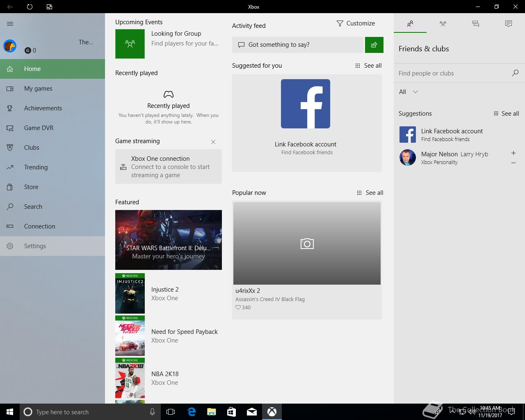The image size is (525, 420).
Task: Like the u4rixXx 2 post heart
Action: click(238, 308)
